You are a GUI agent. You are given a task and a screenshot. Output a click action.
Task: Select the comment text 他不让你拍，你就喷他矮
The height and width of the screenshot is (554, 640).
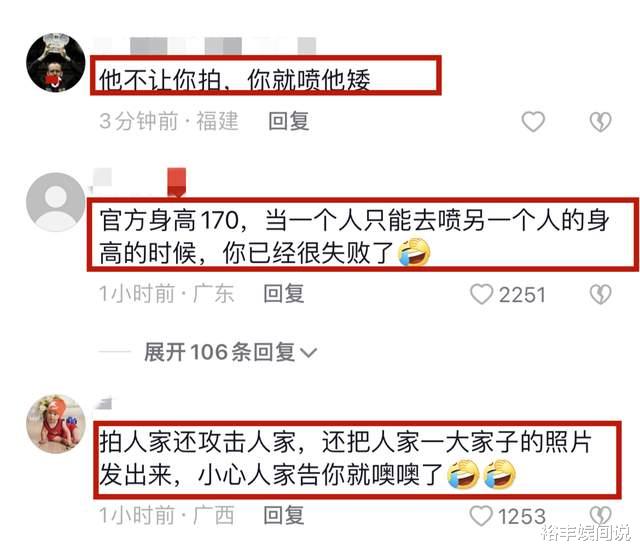[x=235, y=80]
